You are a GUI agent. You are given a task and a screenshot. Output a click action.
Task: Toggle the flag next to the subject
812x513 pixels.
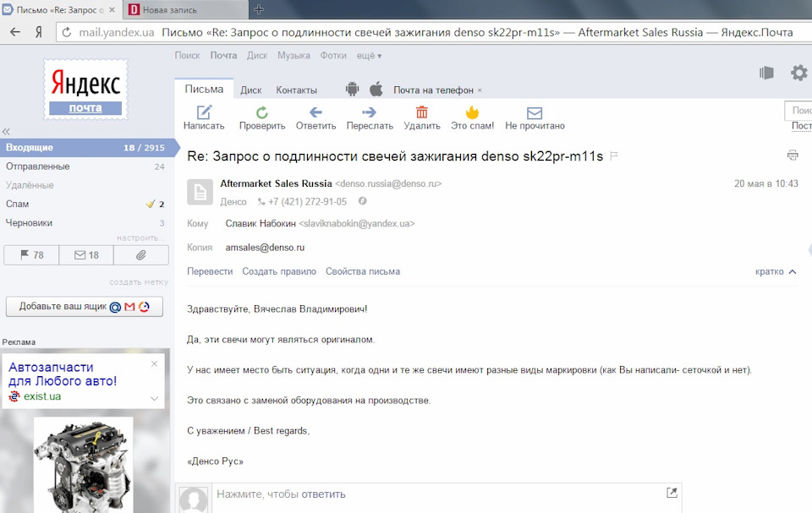[x=614, y=156]
